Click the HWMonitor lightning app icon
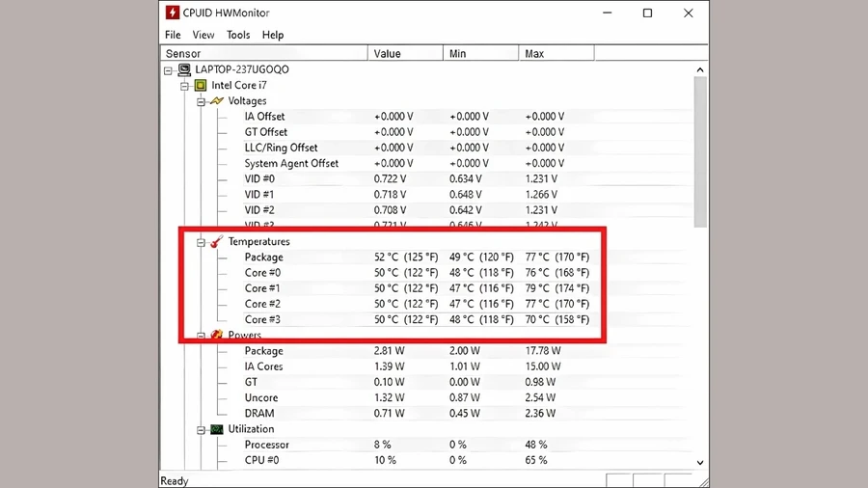Viewport: 868px width, 488px height. tap(173, 13)
